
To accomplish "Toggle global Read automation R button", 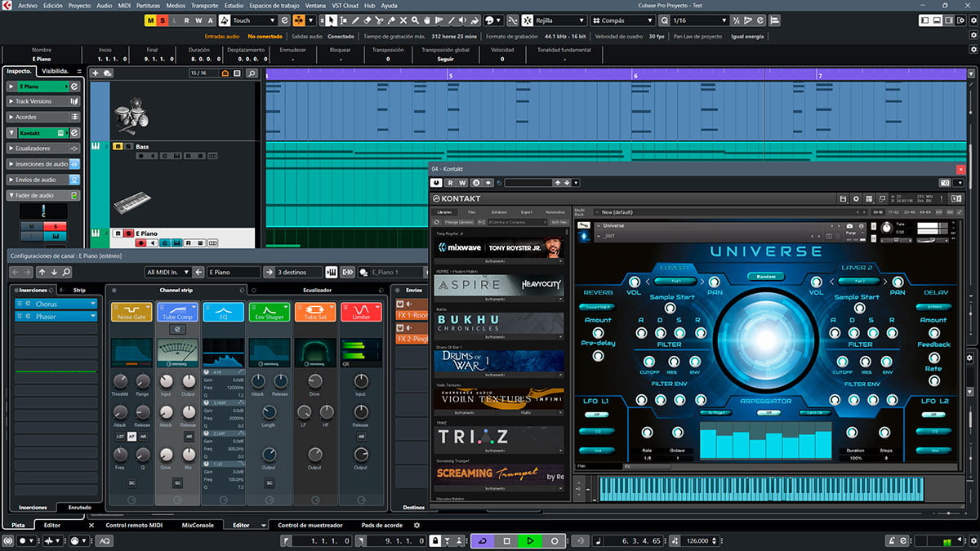I will pos(187,20).
